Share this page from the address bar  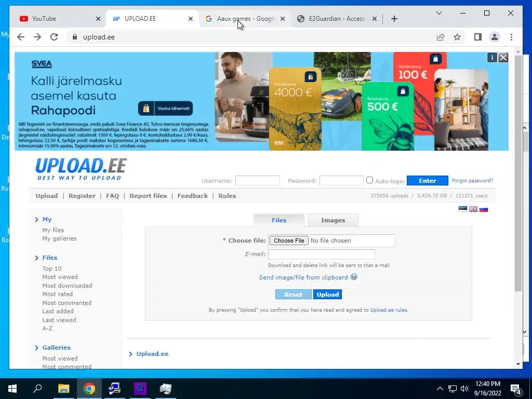coord(441,37)
